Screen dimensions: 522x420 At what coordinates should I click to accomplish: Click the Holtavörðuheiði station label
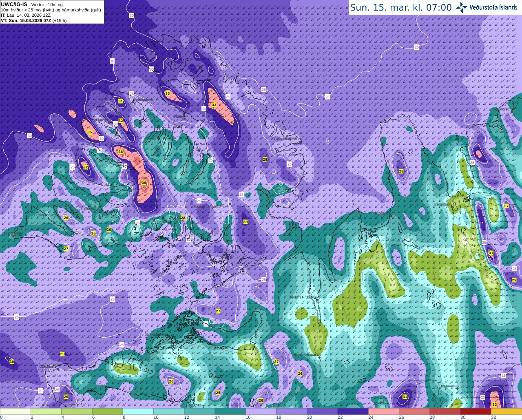click(306, 355)
